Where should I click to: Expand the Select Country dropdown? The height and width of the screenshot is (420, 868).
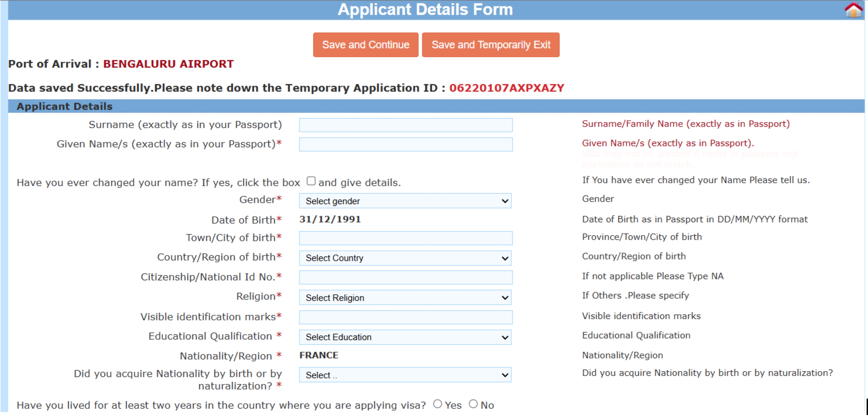[x=405, y=258]
